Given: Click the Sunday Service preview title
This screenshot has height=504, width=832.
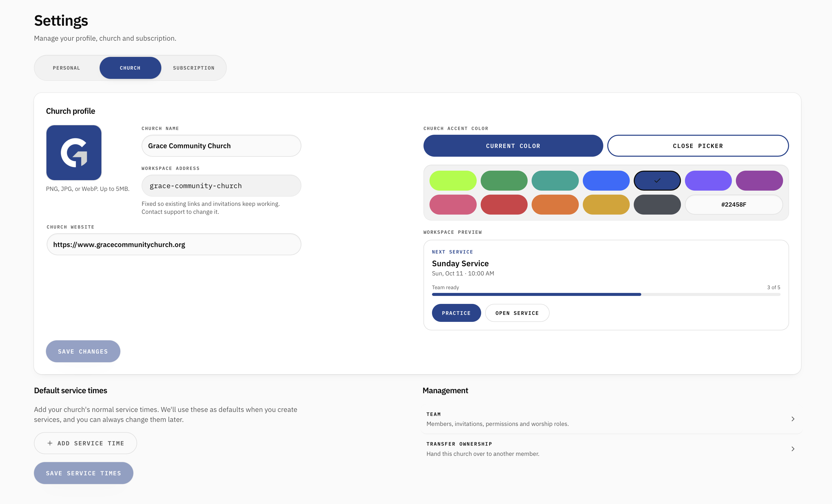Looking at the screenshot, I should point(460,263).
